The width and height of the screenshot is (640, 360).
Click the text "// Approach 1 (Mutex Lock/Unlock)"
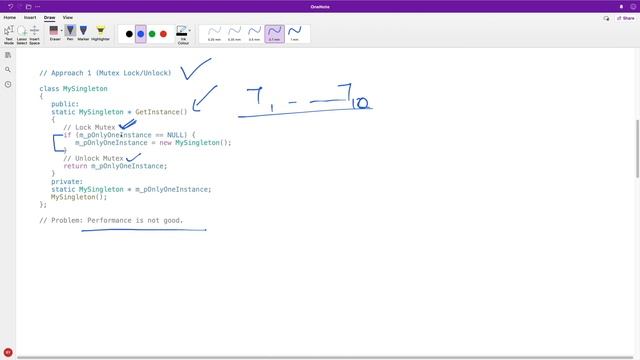click(105, 73)
